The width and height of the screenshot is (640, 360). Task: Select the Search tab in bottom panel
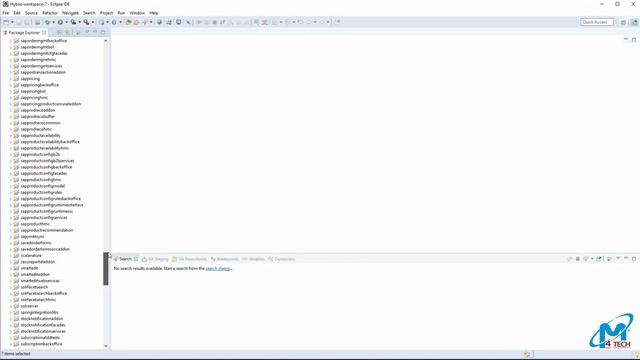coord(125,259)
